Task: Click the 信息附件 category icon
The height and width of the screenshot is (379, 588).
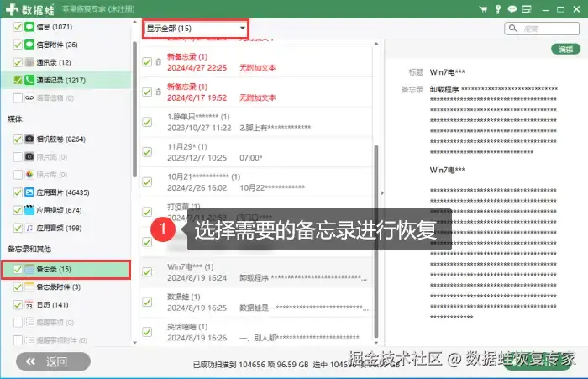Action: pos(29,45)
